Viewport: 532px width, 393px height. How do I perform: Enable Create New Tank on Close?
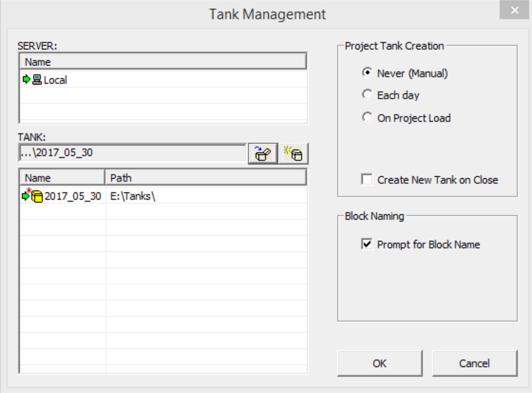click(367, 179)
